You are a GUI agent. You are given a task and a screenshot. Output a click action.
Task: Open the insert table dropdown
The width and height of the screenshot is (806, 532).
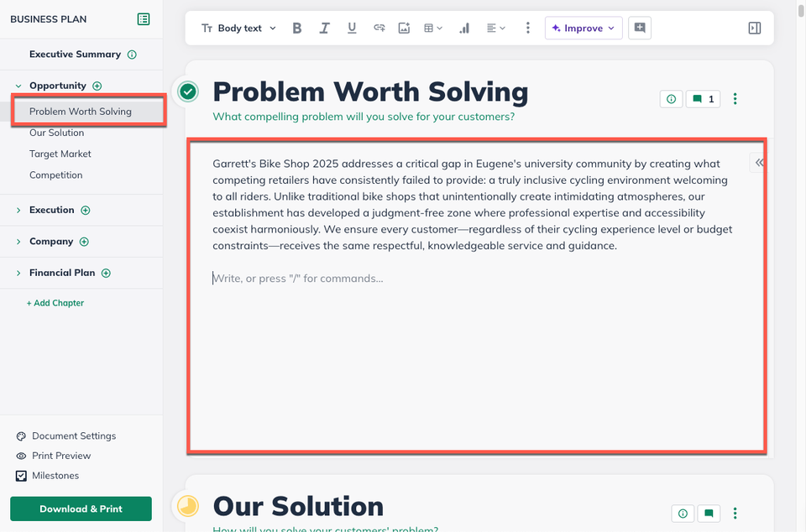coord(433,29)
